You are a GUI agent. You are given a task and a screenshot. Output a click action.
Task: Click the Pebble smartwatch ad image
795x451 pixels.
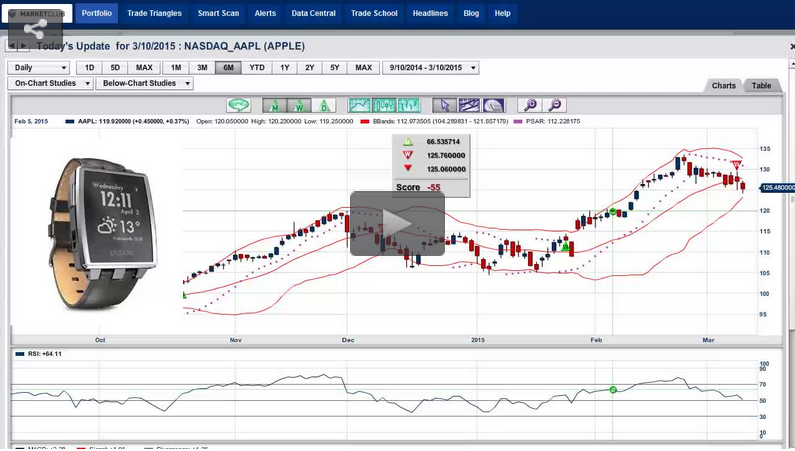(x=103, y=234)
